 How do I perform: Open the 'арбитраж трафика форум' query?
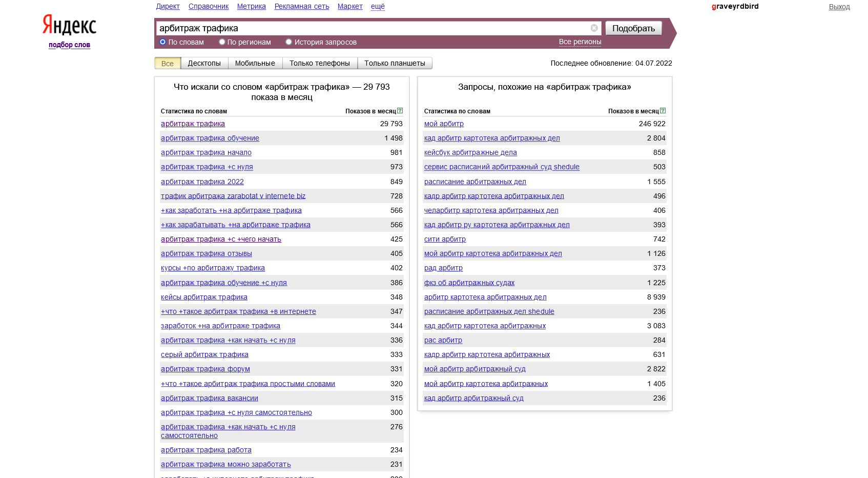pos(205,369)
